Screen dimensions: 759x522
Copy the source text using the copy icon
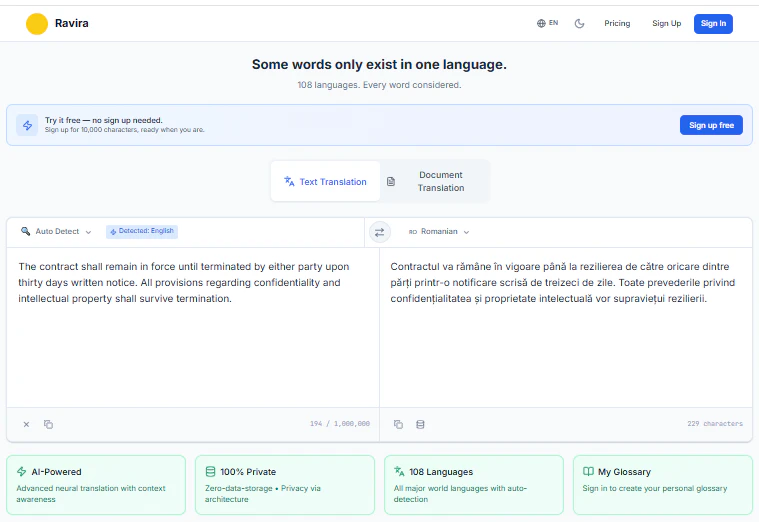click(48, 424)
